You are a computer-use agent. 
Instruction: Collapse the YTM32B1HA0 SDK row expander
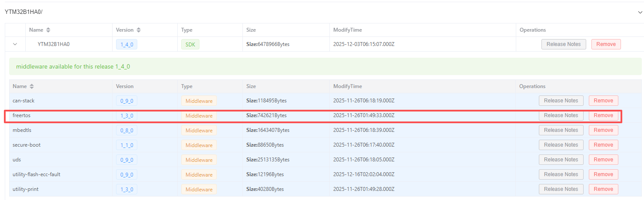(x=15, y=44)
